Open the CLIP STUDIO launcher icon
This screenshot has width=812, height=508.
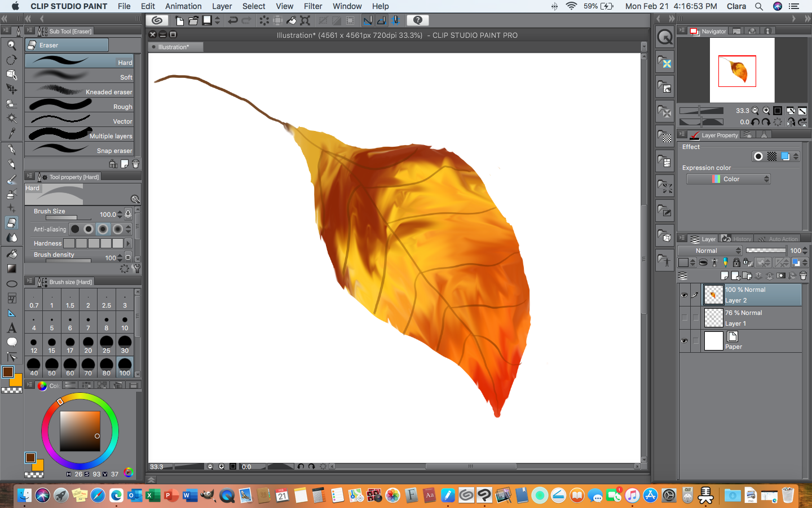point(157,20)
